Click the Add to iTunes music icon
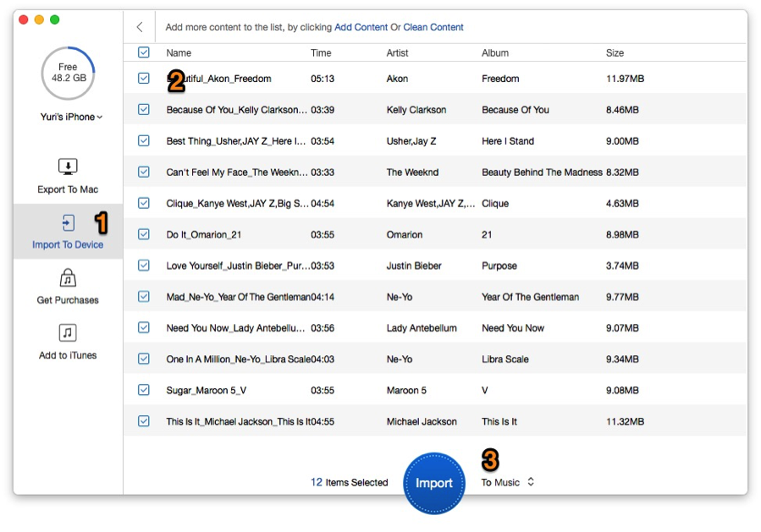This screenshot has width=761, height=532. [x=68, y=332]
